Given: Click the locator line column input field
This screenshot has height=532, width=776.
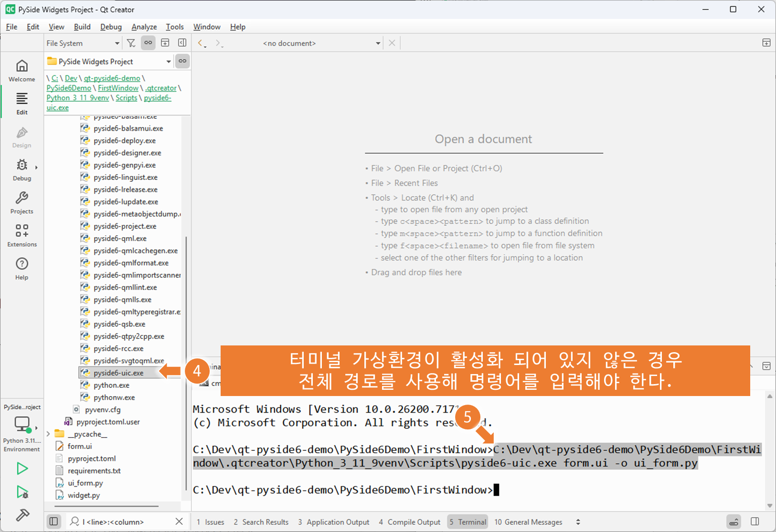Looking at the screenshot, I should (x=127, y=522).
